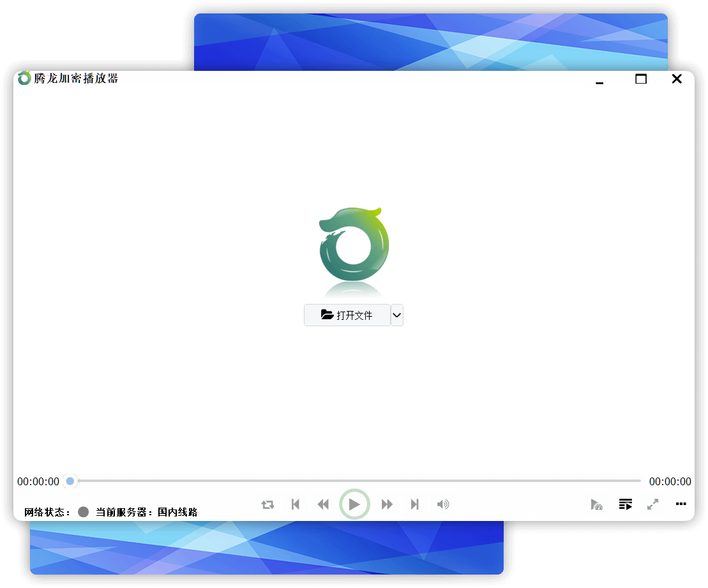Maximize the player window
Viewport: 708px width, 588px height.
[641, 79]
